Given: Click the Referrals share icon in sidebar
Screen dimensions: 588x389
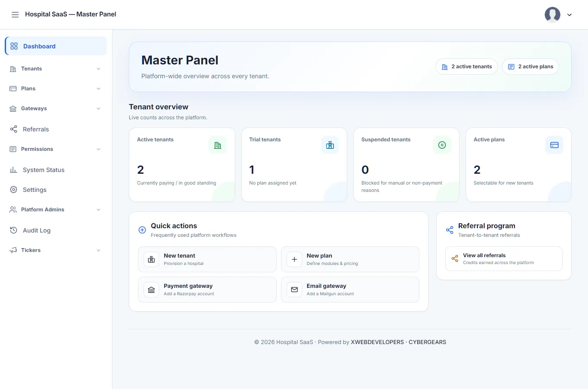Looking at the screenshot, I should pos(14,129).
